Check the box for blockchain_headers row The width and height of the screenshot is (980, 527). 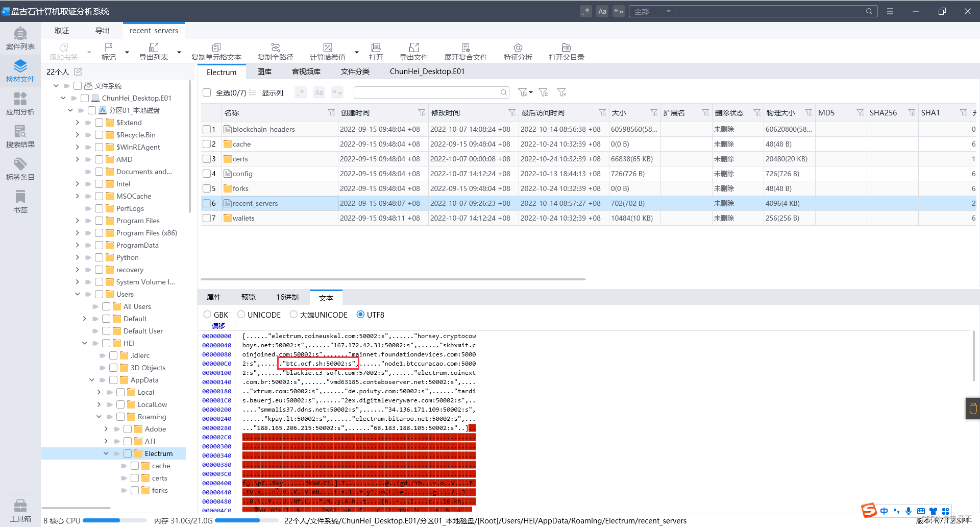click(207, 129)
